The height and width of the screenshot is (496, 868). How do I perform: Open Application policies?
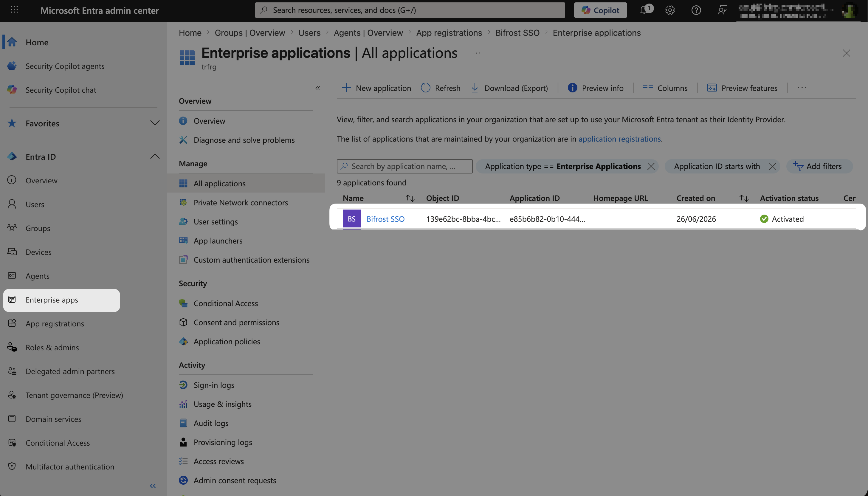click(x=227, y=341)
